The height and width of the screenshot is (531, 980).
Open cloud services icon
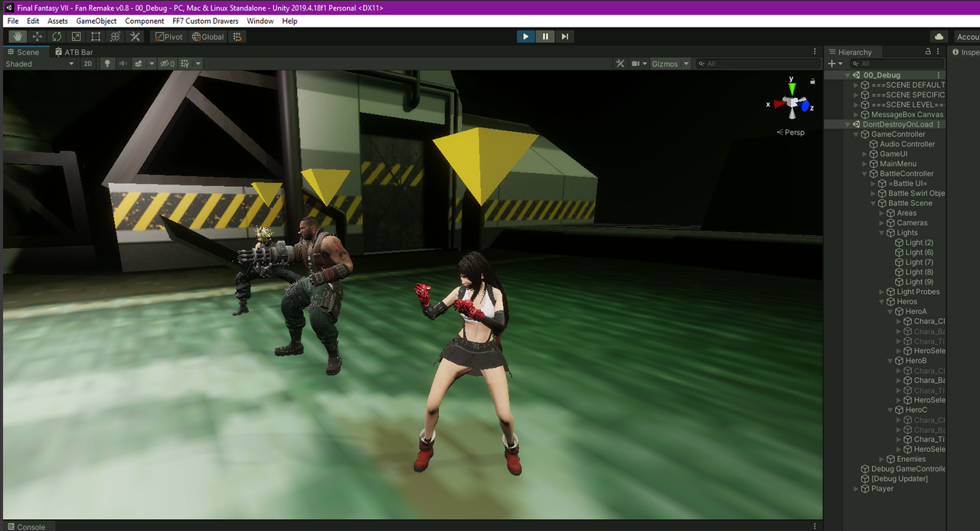pos(939,36)
